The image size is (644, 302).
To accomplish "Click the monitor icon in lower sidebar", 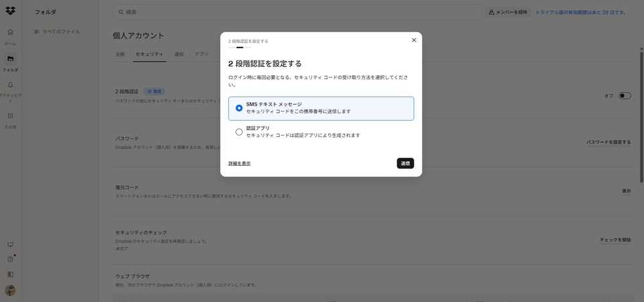I will click(11, 244).
